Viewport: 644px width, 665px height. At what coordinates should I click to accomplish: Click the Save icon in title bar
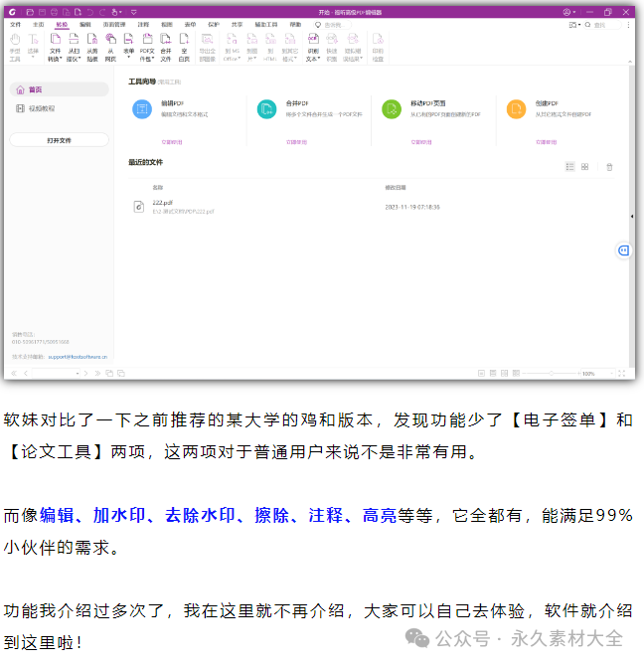(x=42, y=12)
